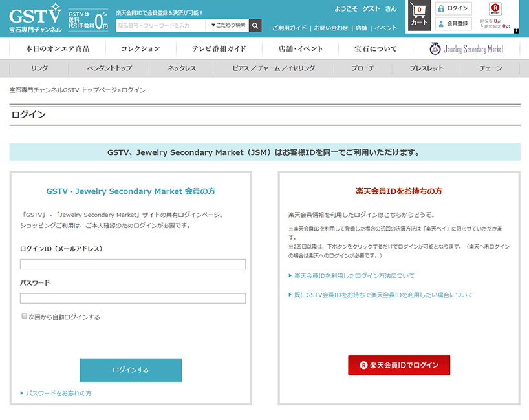529x420 pixels.
Task: Click the search magnifier icon button
Action: (255, 26)
